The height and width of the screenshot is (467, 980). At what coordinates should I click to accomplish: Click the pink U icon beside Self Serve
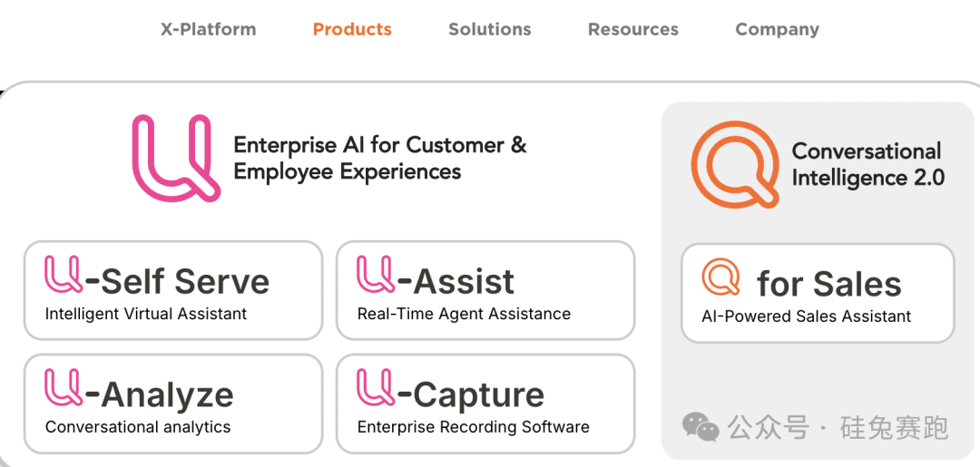(x=64, y=276)
